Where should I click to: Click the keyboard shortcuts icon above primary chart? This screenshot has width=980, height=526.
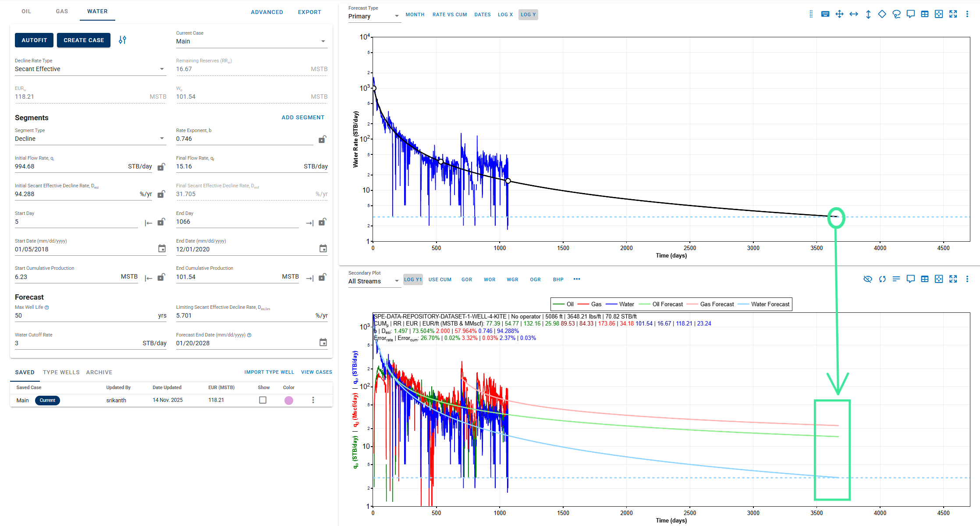pos(825,14)
